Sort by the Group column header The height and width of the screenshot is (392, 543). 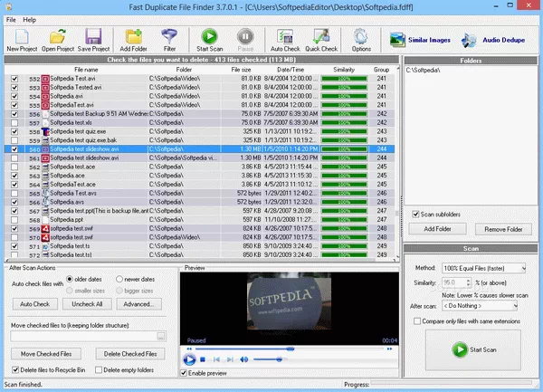tap(381, 70)
